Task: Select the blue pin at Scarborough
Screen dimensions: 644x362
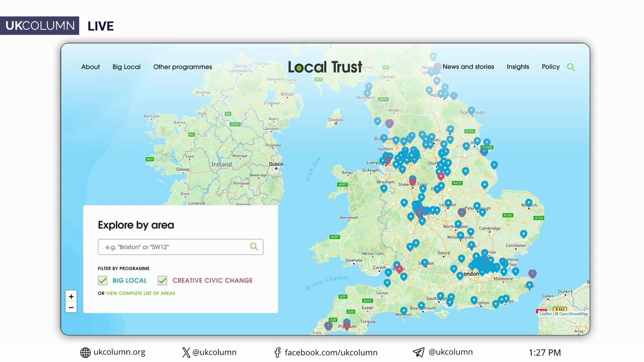Action: 471,110
